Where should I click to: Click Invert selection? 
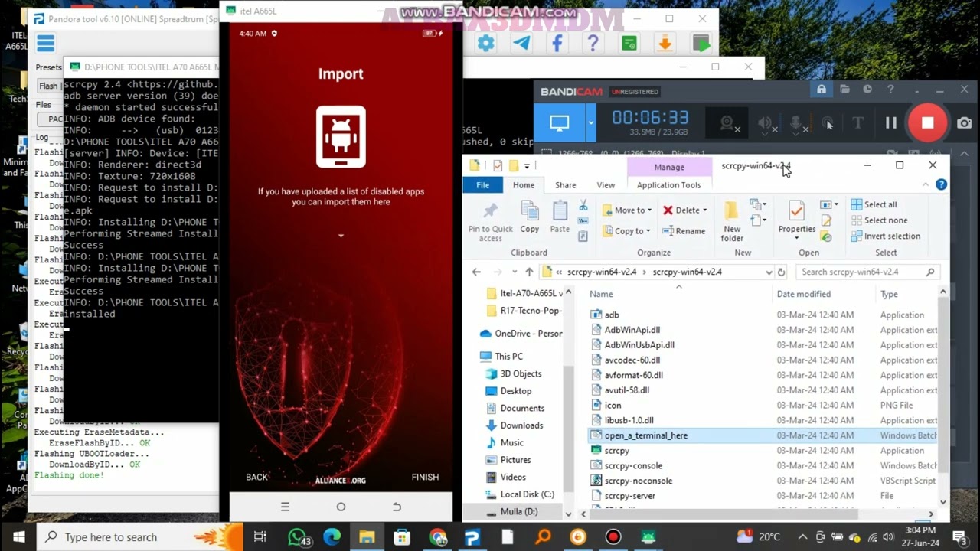(x=886, y=236)
